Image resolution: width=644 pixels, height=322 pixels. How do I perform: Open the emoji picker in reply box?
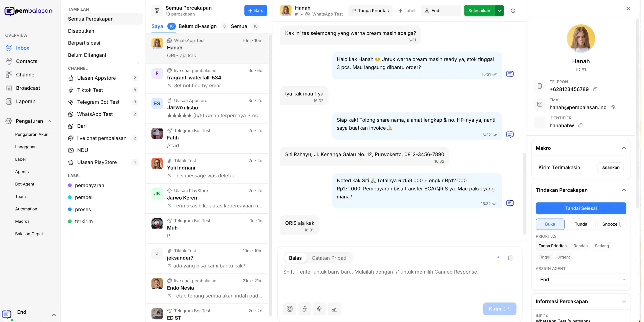pyautogui.click(x=290, y=309)
